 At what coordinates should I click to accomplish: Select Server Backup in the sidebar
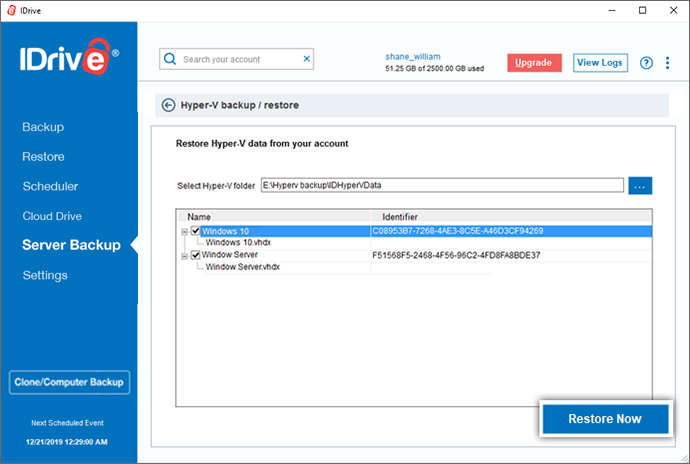(71, 245)
